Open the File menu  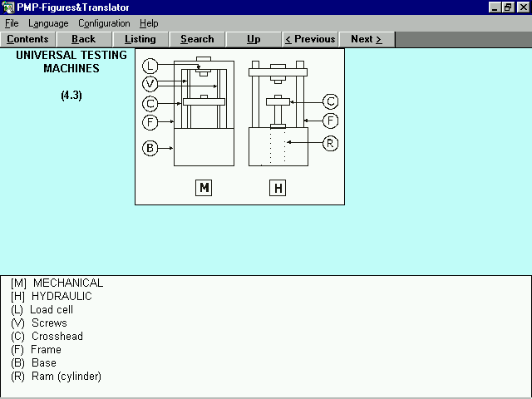point(12,23)
